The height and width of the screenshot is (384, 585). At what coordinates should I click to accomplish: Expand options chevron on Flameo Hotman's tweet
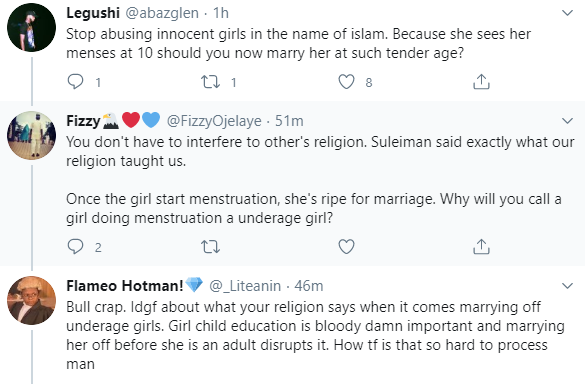point(567,286)
